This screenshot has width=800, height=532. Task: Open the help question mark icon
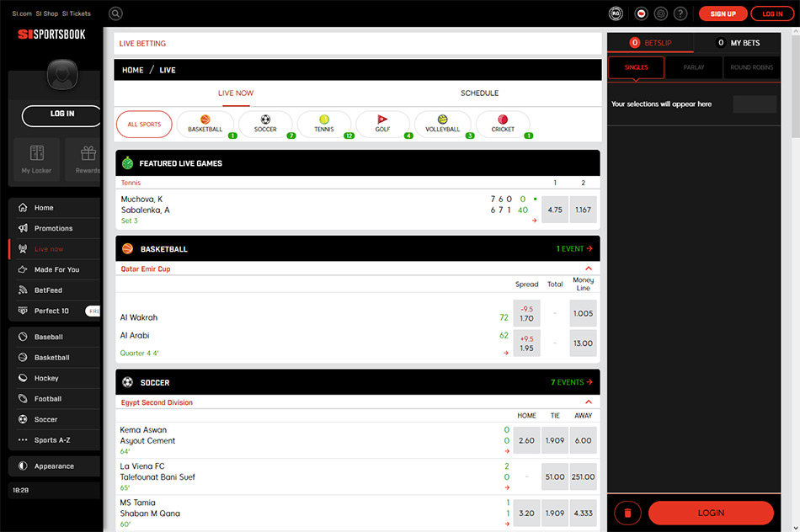[680, 13]
